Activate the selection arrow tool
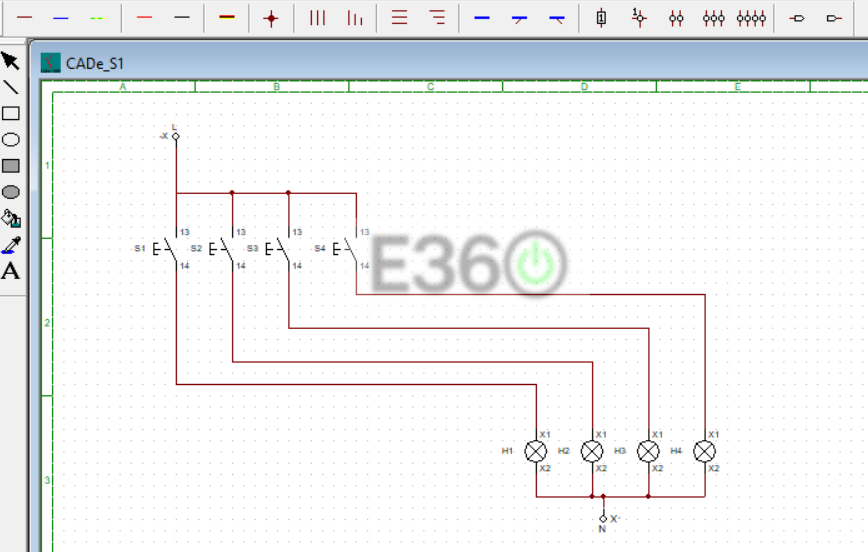Image resolution: width=868 pixels, height=552 pixels. (x=11, y=60)
